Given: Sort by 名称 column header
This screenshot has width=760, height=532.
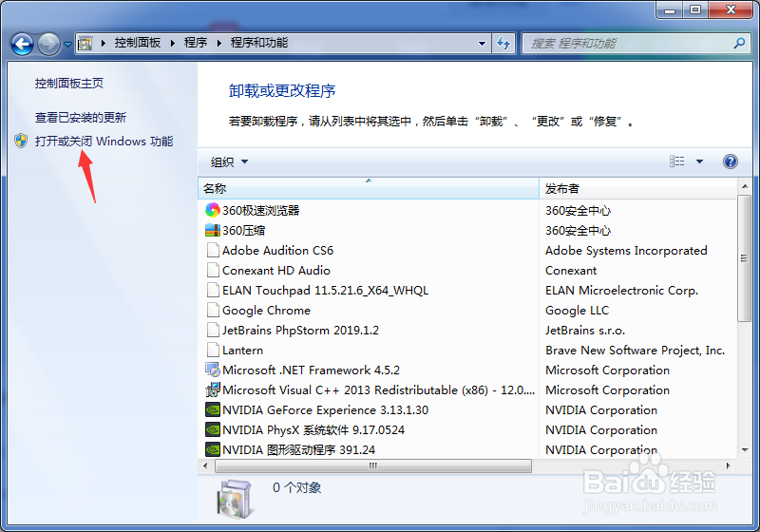Looking at the screenshot, I should (x=369, y=188).
